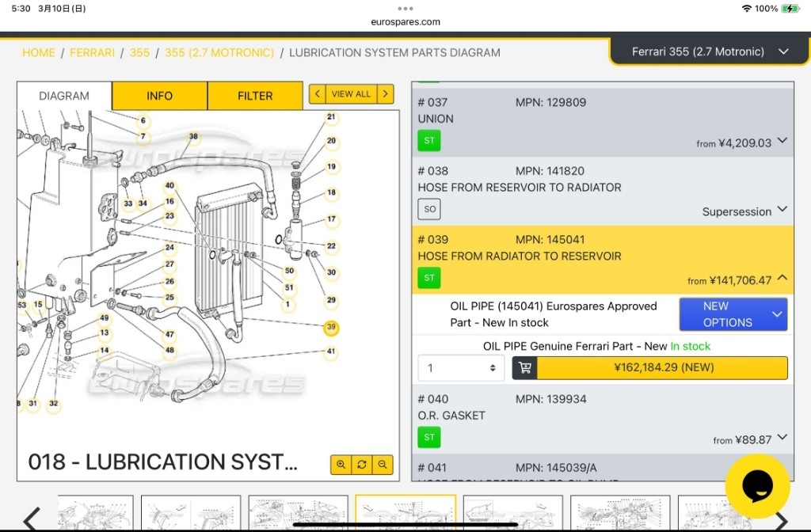Reset the diagram view with refresh icon
Image resolution: width=811 pixels, height=532 pixels.
tap(361, 464)
